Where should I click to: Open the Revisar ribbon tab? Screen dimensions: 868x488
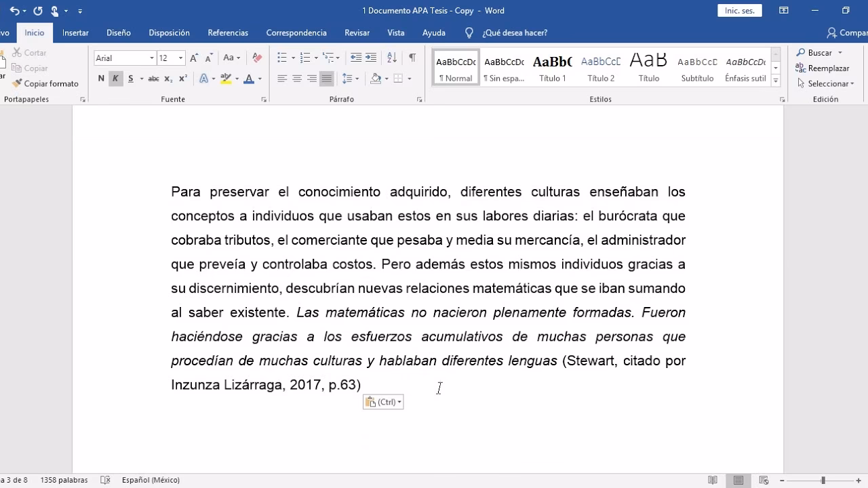click(x=357, y=33)
